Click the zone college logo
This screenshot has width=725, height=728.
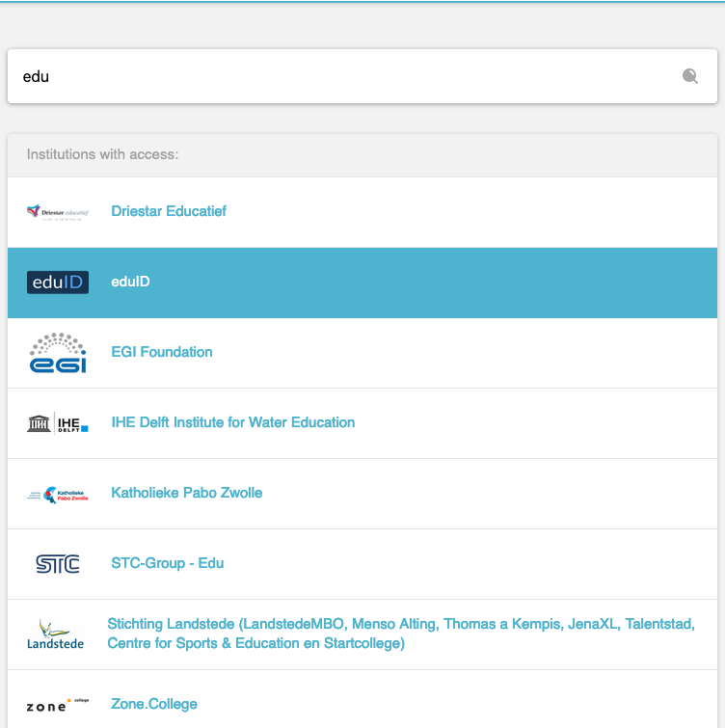[x=58, y=705]
